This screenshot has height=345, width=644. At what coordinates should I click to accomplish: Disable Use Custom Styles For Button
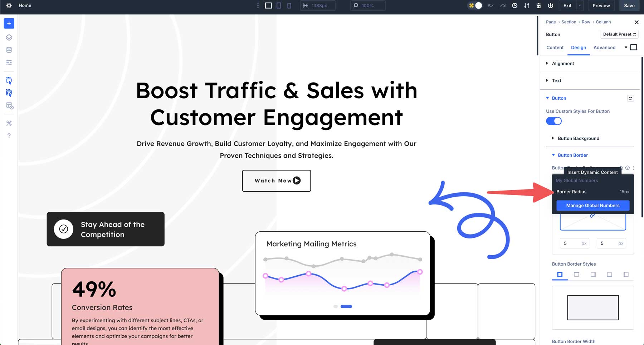[x=553, y=121]
